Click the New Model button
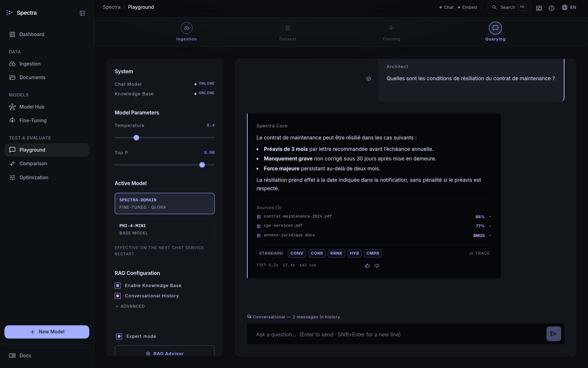 pos(47,332)
